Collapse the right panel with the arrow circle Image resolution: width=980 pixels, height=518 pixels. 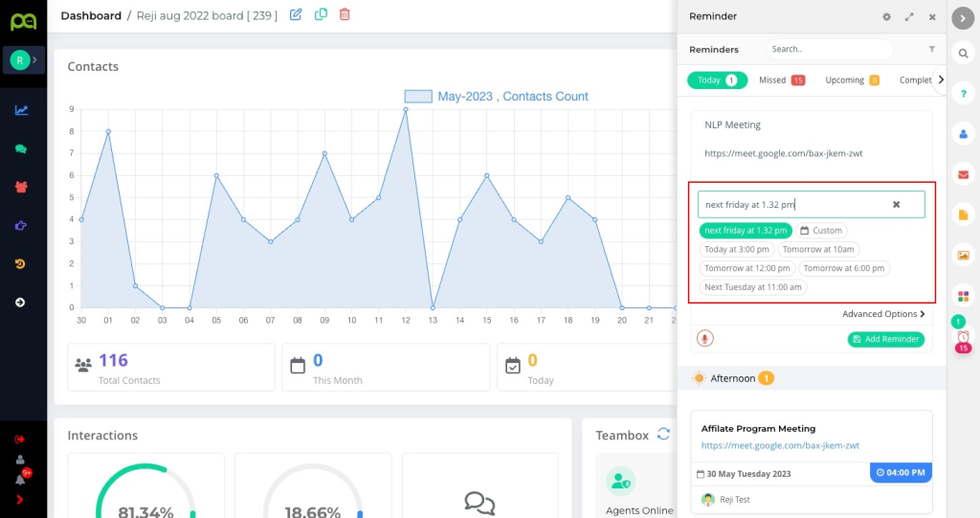pos(963,18)
